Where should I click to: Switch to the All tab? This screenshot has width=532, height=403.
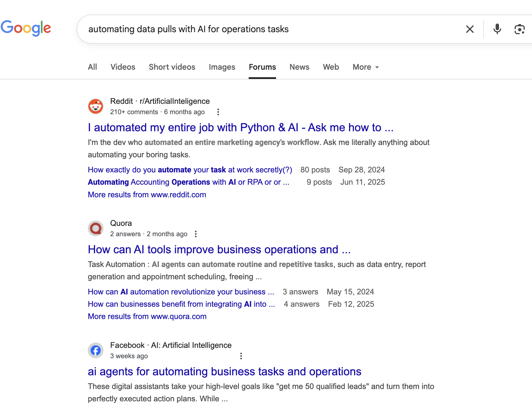[x=92, y=67]
